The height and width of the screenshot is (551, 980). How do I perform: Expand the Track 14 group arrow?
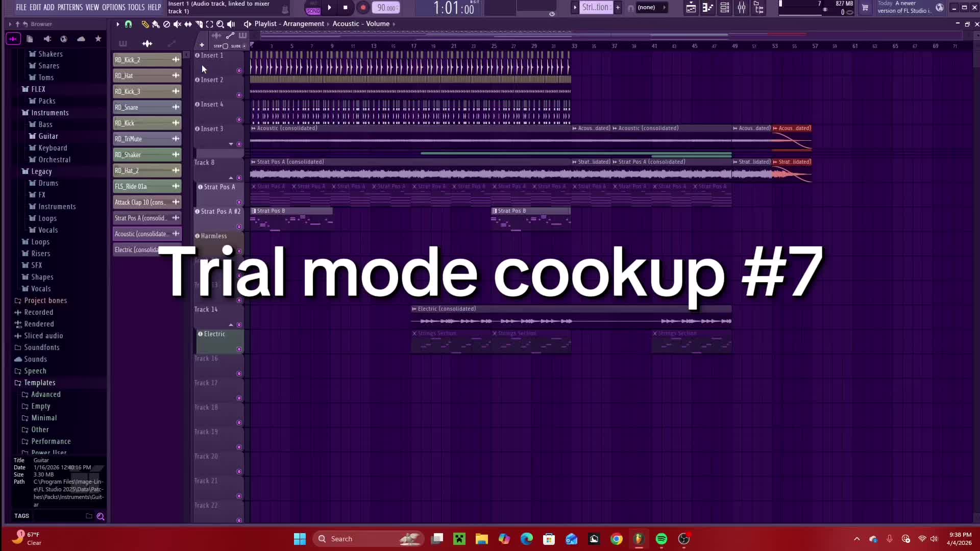(231, 324)
